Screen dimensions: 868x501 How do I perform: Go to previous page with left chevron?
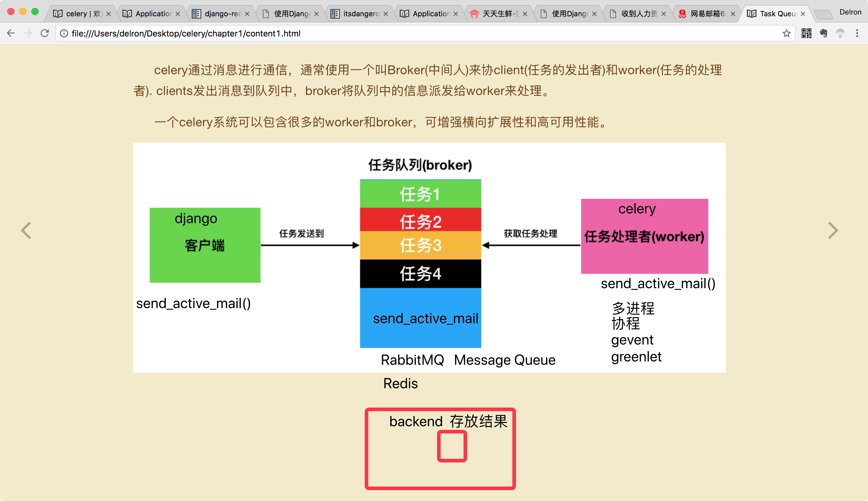point(26,230)
